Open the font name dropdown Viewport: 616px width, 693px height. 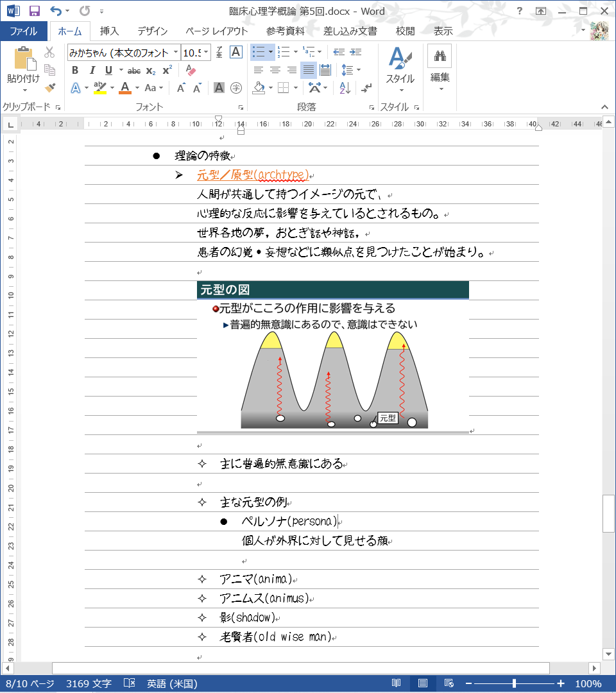176,53
